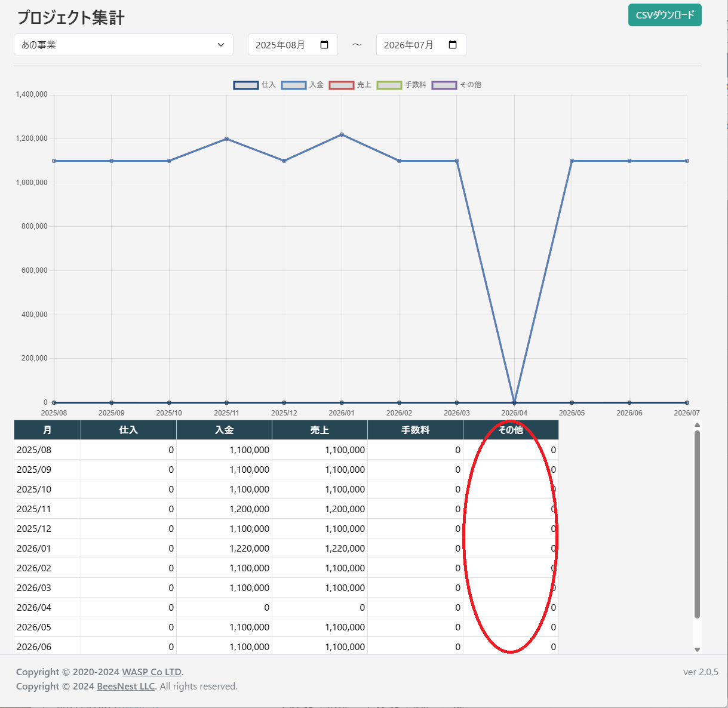This screenshot has width=728, height=708.
Task: Download data with CSVダウンロード button
Action: (x=665, y=16)
